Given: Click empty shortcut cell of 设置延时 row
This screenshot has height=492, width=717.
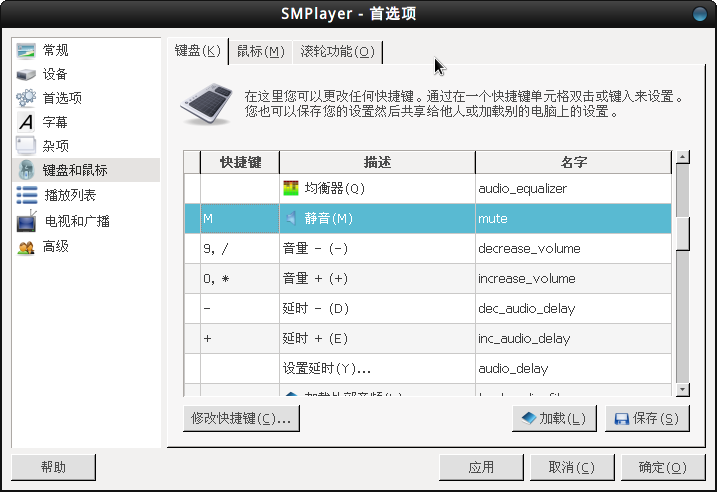Looking at the screenshot, I should 240,369.
